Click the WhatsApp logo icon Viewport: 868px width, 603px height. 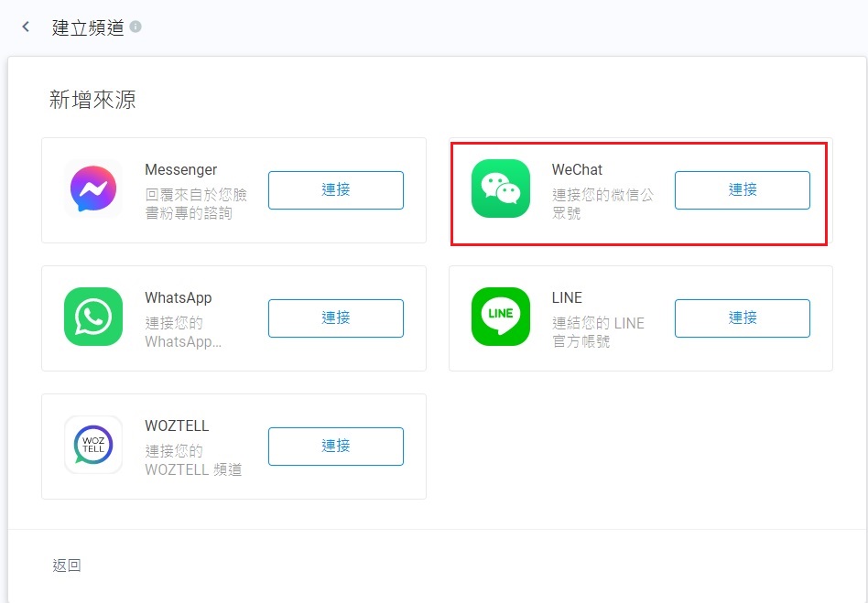coord(93,317)
